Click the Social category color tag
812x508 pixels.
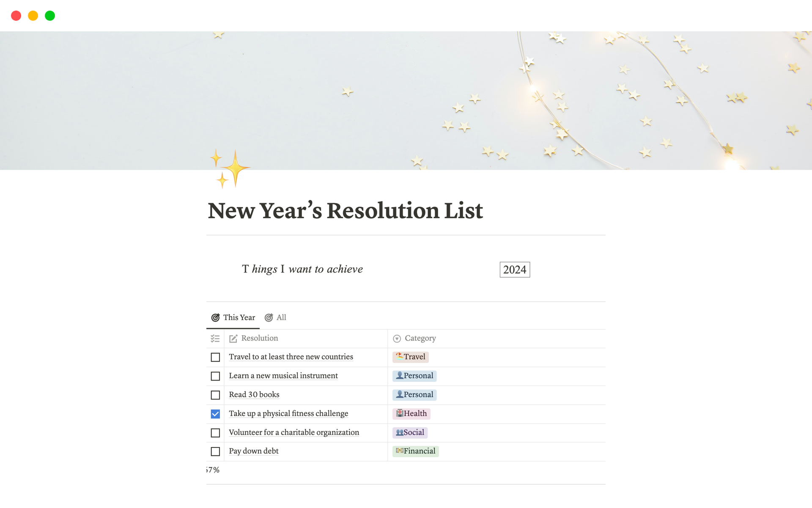tap(410, 432)
